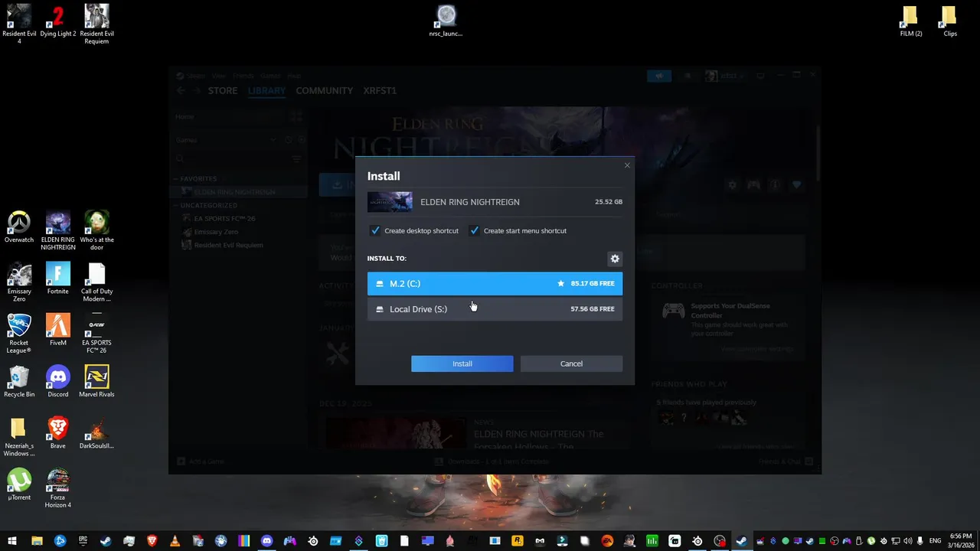Switch to COMMUNITY tab in Steam window
The image size is (980, 551).
click(x=325, y=90)
